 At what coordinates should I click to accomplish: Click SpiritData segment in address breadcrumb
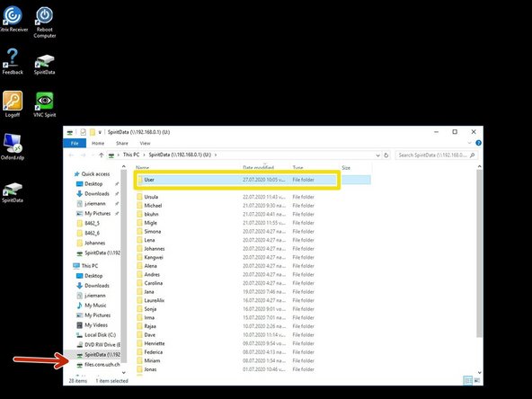coord(180,155)
